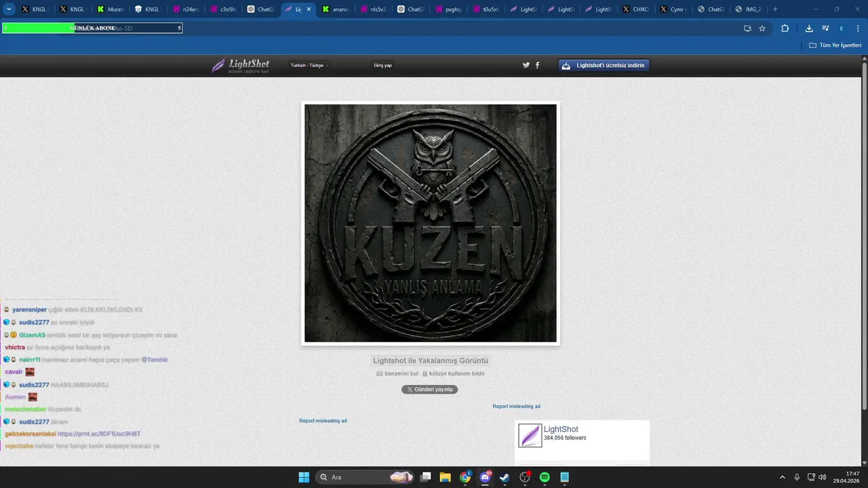
Task: Switch to the ananiz Kick tab
Action: tap(334, 9)
